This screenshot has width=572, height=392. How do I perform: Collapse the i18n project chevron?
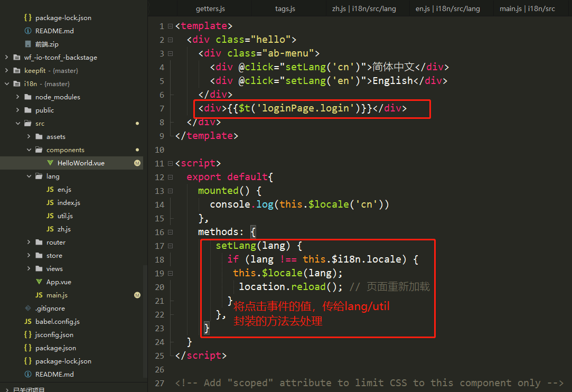click(x=6, y=83)
